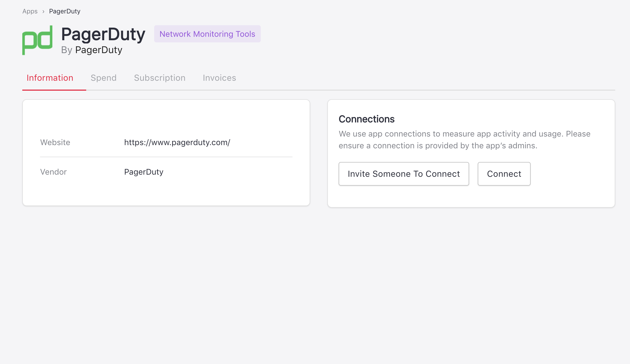Open the https://www.pagerduty.com/ website link
630x364 pixels.
(x=177, y=142)
